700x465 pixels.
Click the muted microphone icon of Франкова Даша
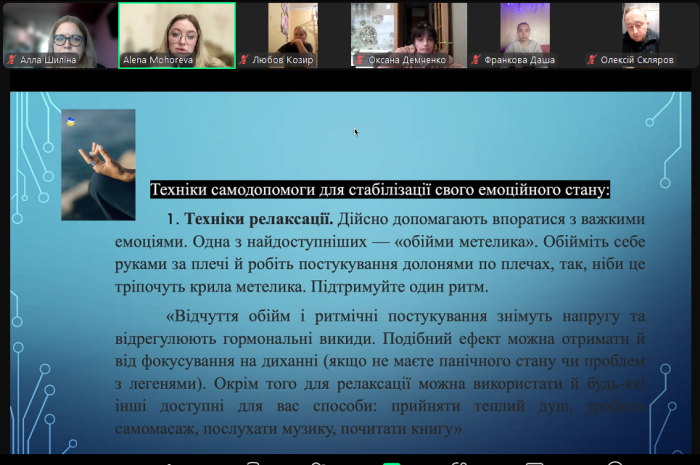pos(476,60)
